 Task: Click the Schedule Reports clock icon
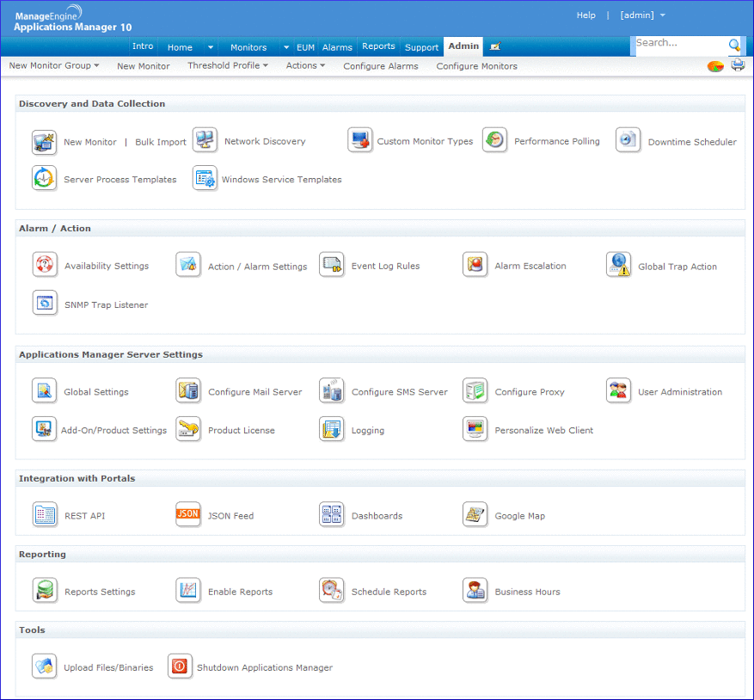(331, 591)
